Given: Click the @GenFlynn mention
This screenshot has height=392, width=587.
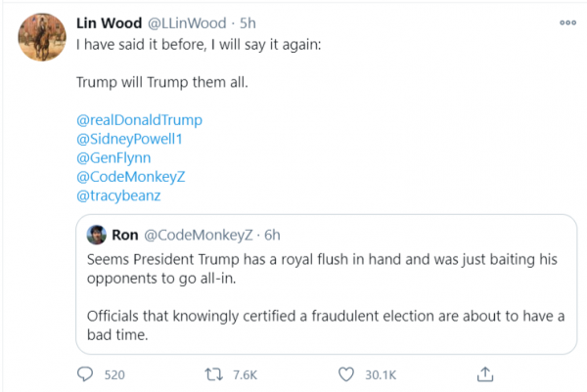Looking at the screenshot, I should (113, 156).
